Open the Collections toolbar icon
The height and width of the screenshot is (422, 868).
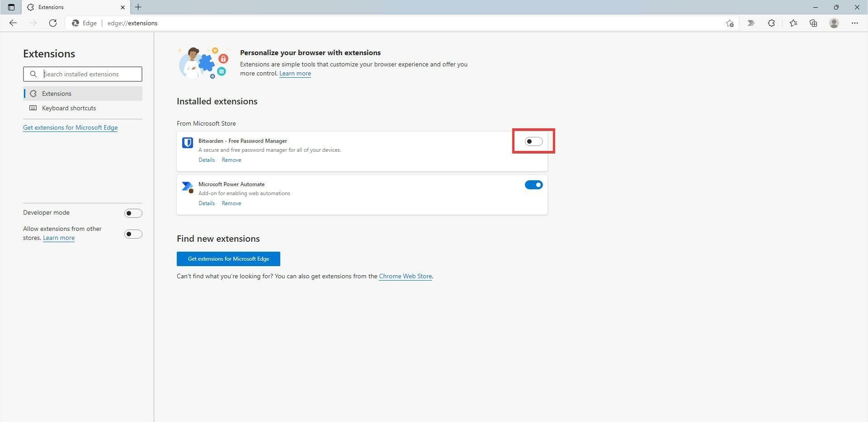point(813,23)
